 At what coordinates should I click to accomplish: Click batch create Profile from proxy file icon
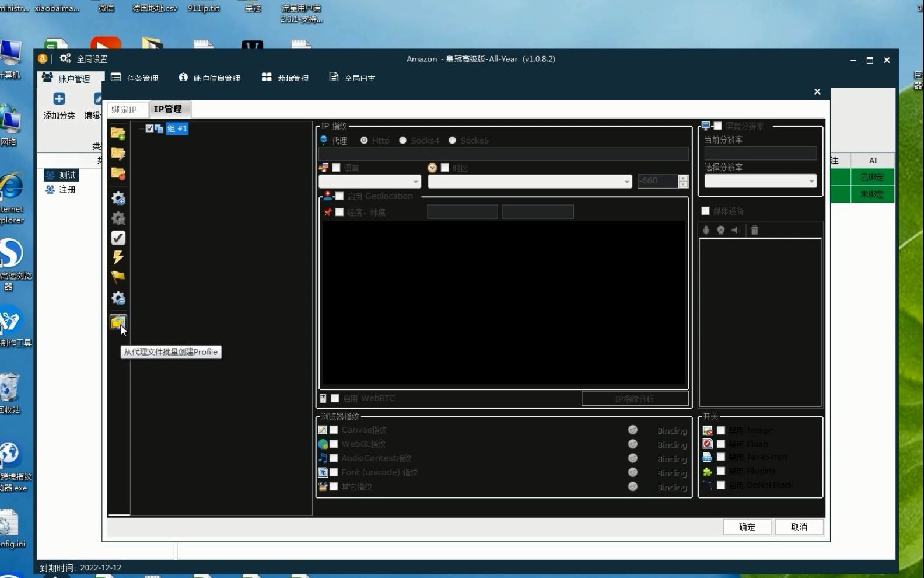point(118,322)
